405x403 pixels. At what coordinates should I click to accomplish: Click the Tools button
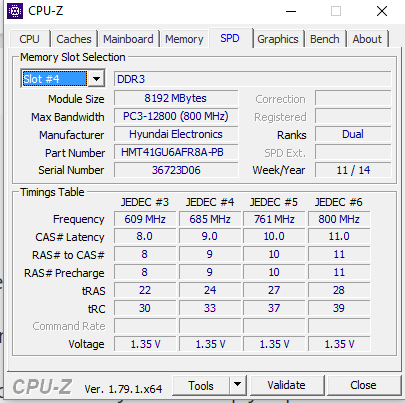click(201, 386)
